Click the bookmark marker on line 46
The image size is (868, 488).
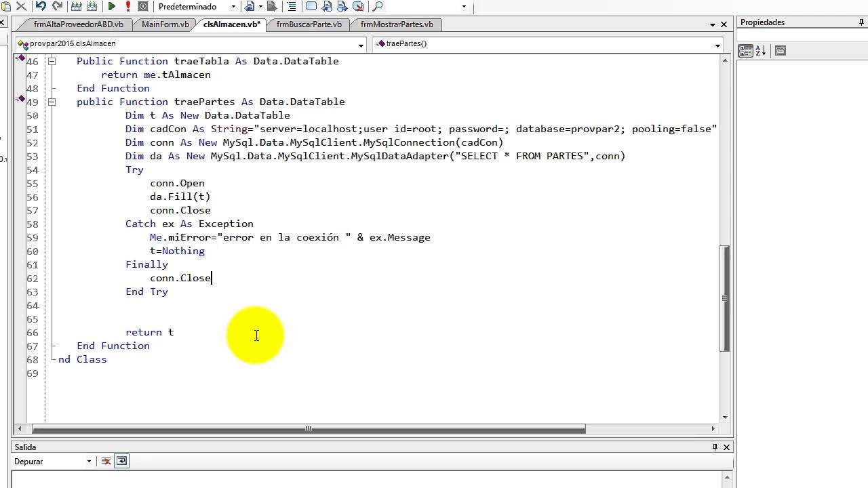pos(20,59)
